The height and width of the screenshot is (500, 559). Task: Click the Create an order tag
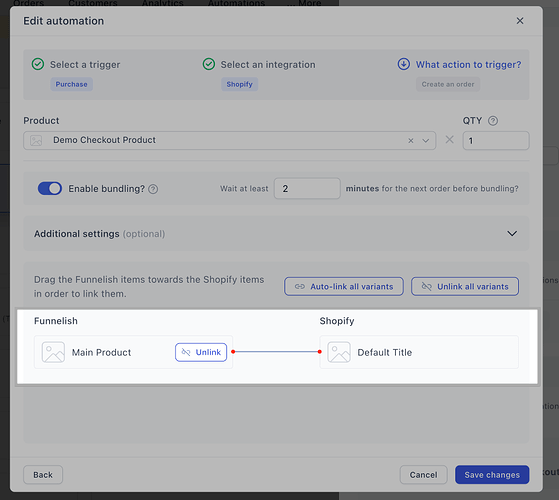click(x=448, y=84)
